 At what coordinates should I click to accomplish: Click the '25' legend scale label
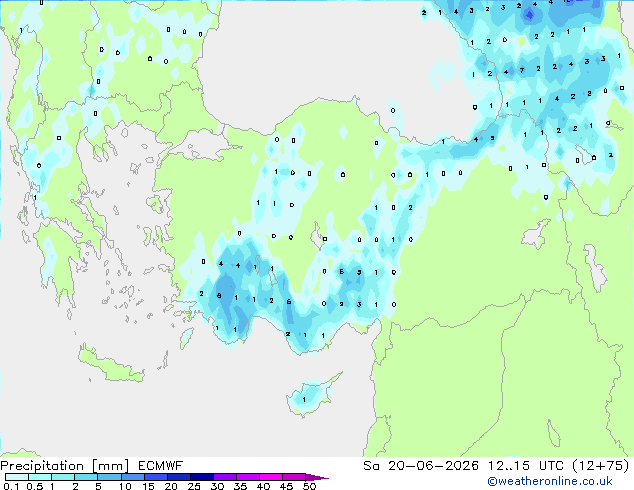[194, 486]
